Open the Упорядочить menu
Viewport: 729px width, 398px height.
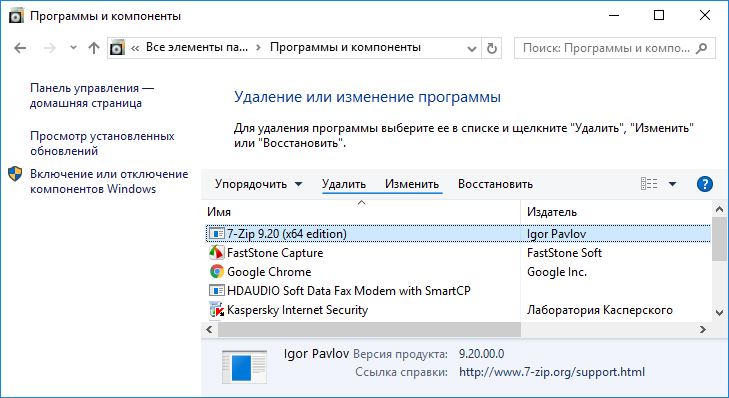[258, 184]
